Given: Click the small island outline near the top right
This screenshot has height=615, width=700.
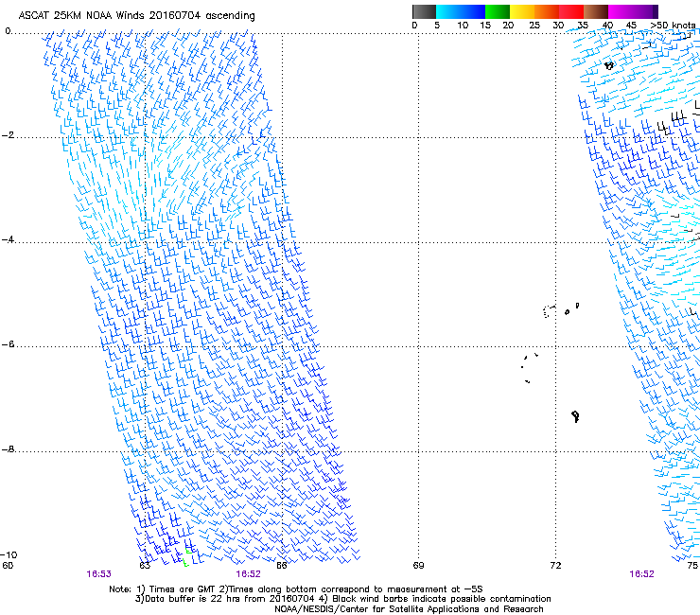Looking at the screenshot, I should [609, 65].
